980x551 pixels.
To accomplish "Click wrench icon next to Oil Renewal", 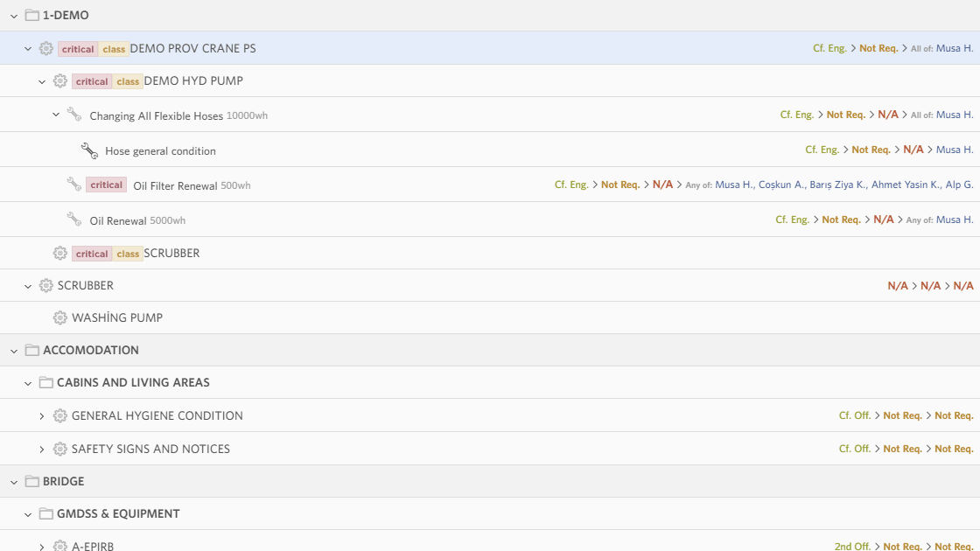I will point(74,220).
